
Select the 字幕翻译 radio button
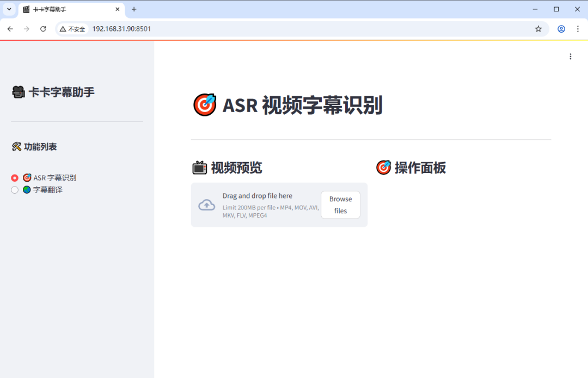click(x=15, y=189)
